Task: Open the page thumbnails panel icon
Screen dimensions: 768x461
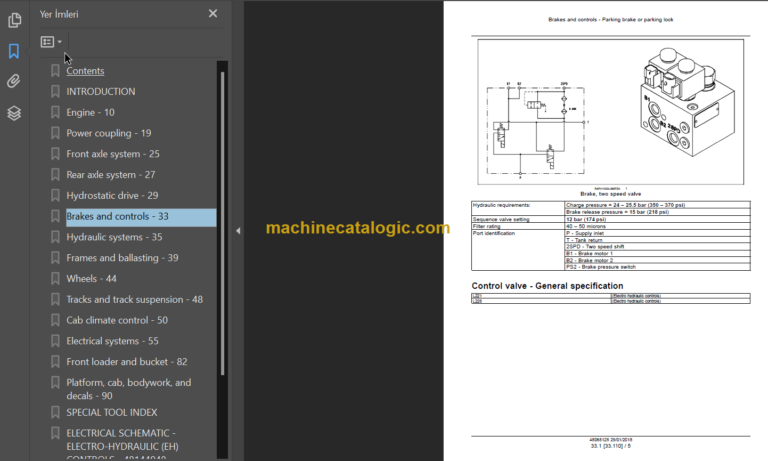Action: click(x=14, y=20)
